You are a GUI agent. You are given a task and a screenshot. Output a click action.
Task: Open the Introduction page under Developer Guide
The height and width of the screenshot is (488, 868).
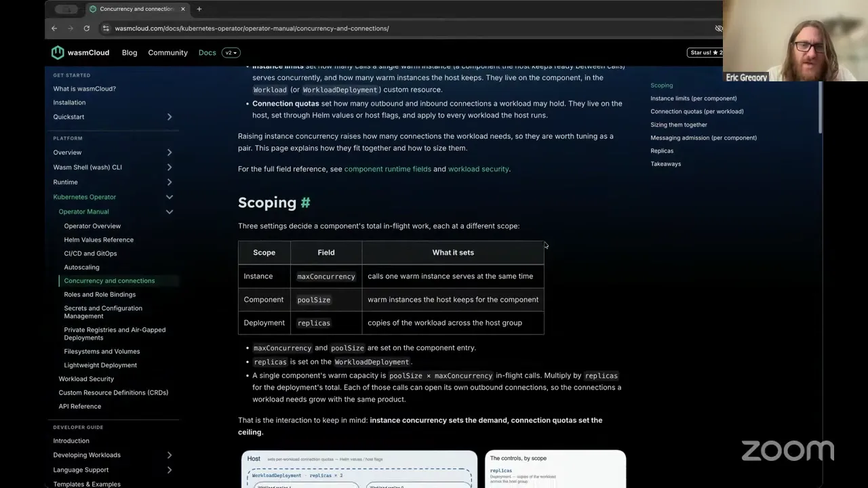(71, 441)
